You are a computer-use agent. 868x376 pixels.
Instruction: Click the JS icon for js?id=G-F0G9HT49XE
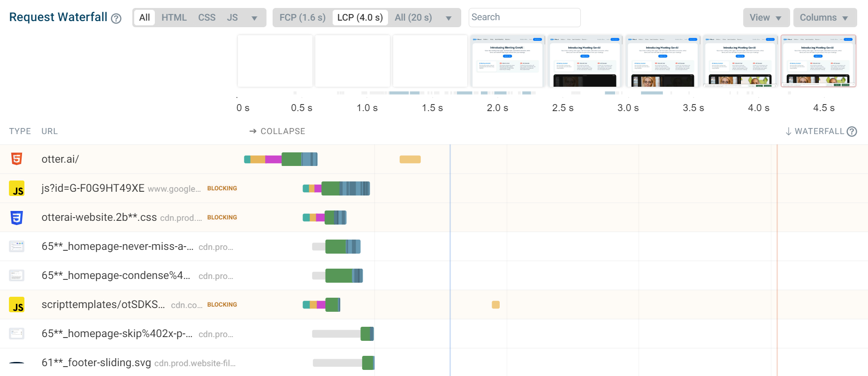click(x=17, y=188)
